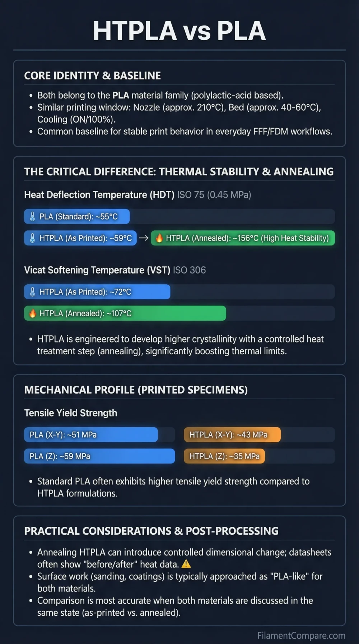Click the Mechanical Profile section heading
This screenshot has width=359, height=644.
(136, 390)
